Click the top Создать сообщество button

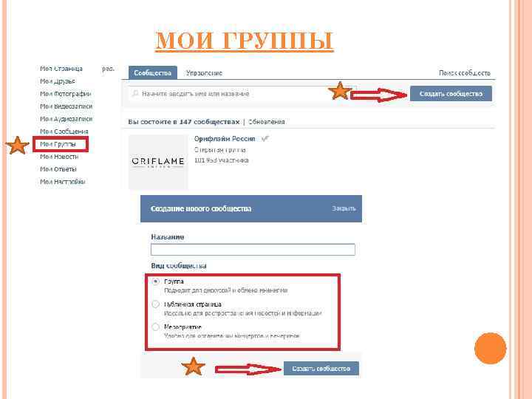pyautogui.click(x=451, y=93)
